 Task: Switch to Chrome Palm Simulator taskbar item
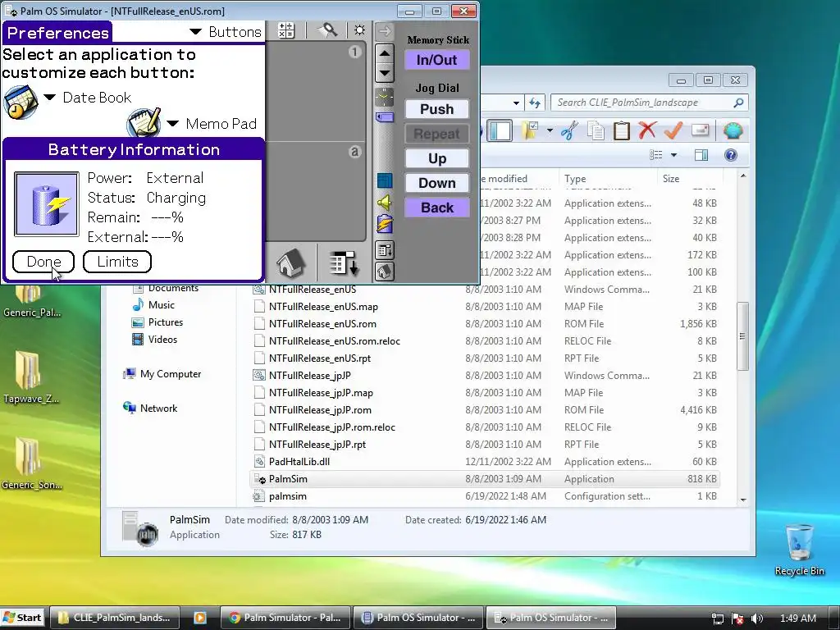(285, 618)
